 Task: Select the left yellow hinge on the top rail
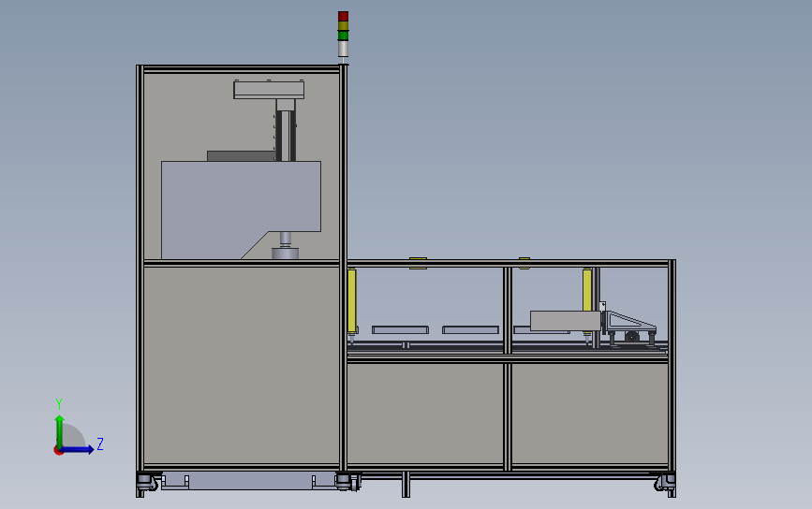(x=418, y=263)
